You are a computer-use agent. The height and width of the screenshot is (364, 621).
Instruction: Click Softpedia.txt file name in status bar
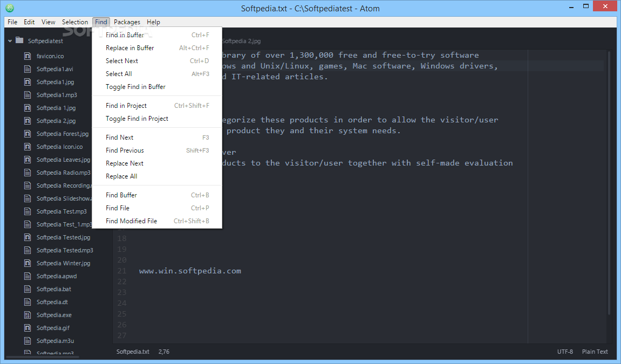coord(133,352)
